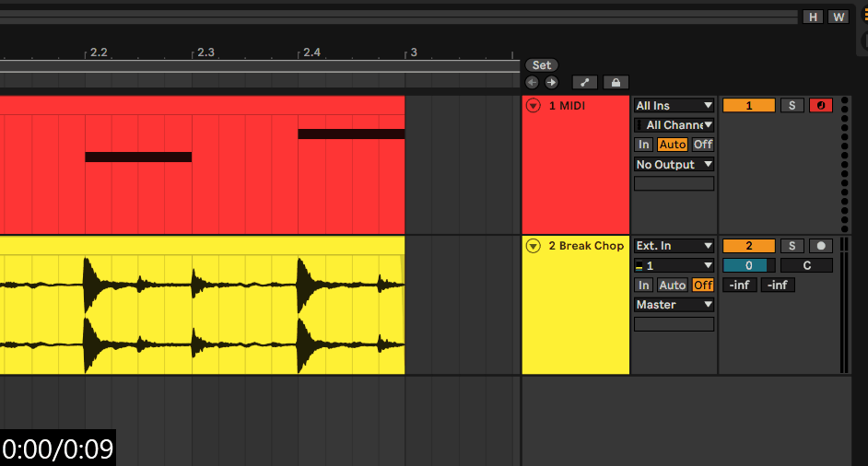Select the lower MIDI note at 2.2
This screenshot has height=466, width=868.
(138, 157)
